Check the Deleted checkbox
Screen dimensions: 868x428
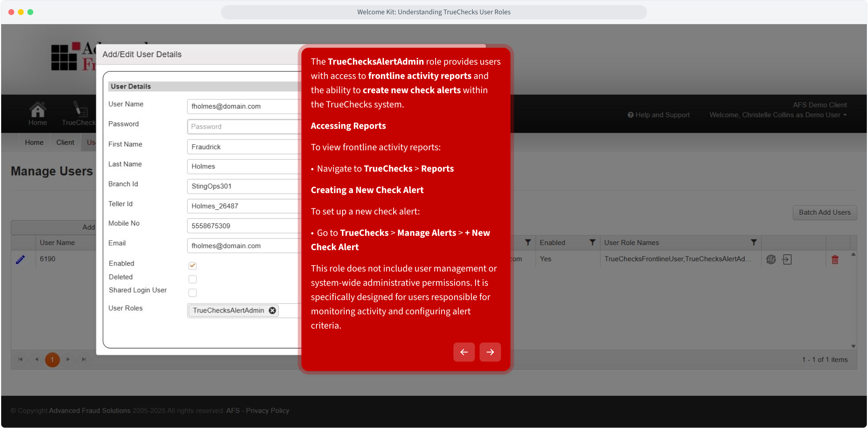click(x=192, y=279)
